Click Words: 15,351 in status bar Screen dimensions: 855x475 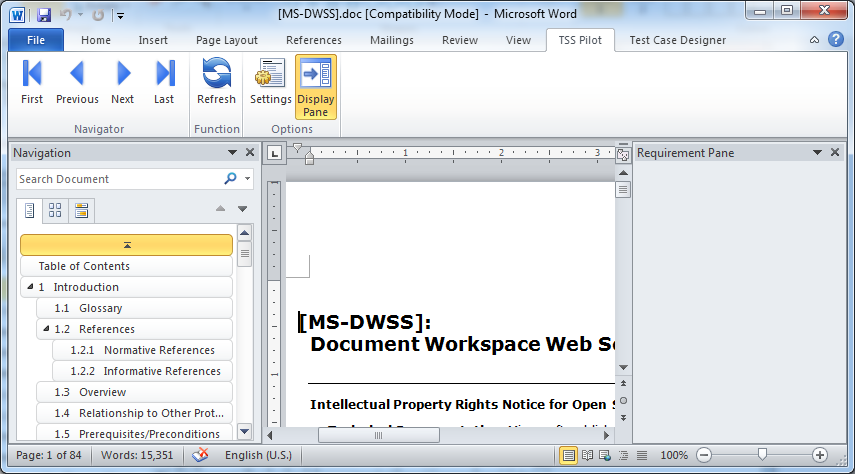coord(137,455)
